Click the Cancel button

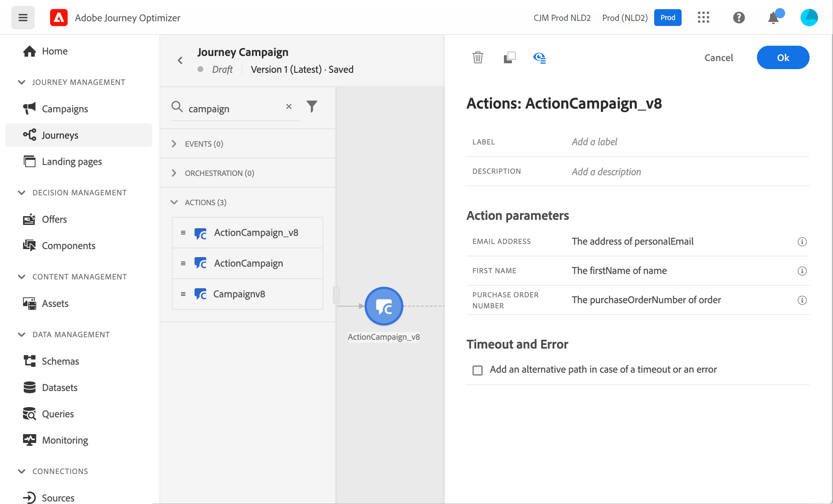[719, 57]
